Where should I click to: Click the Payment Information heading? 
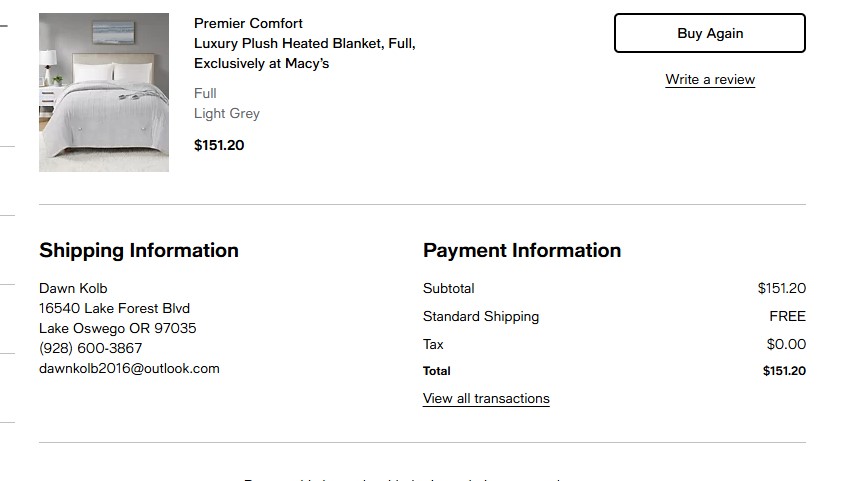[x=522, y=250]
